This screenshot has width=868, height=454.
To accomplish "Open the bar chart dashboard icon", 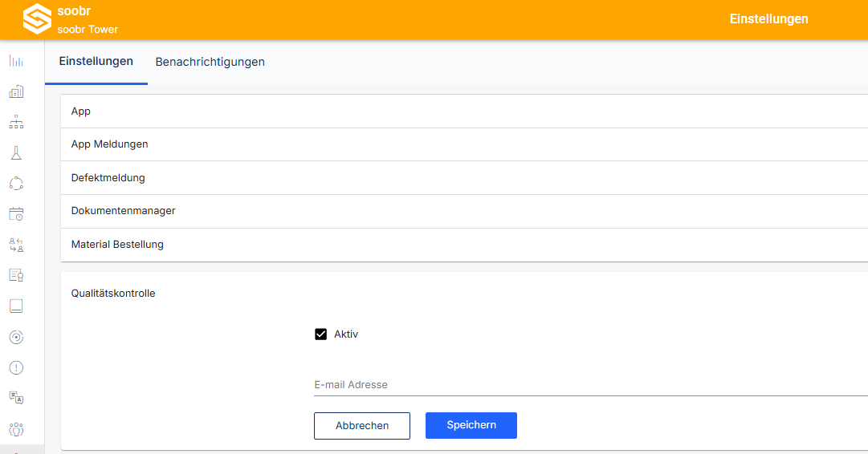I will click(16, 61).
